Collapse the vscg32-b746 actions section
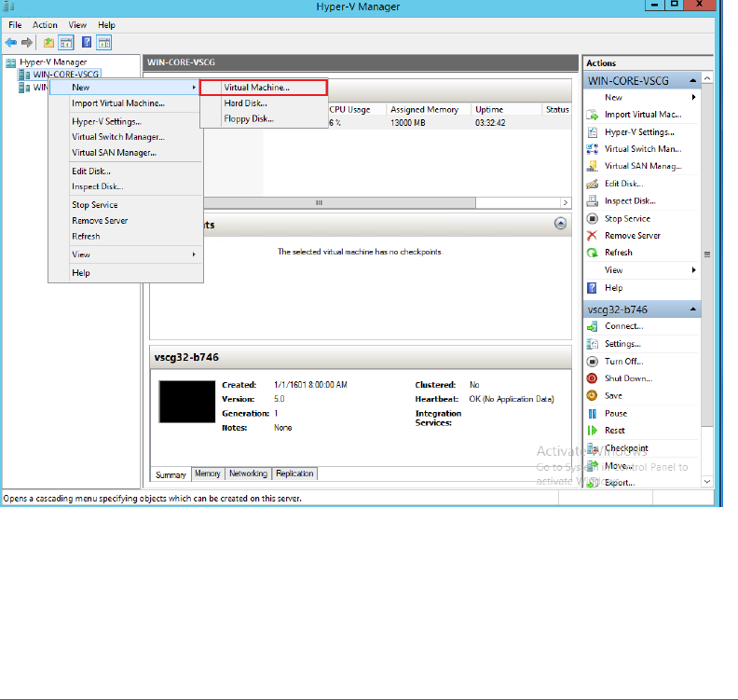 coord(693,309)
